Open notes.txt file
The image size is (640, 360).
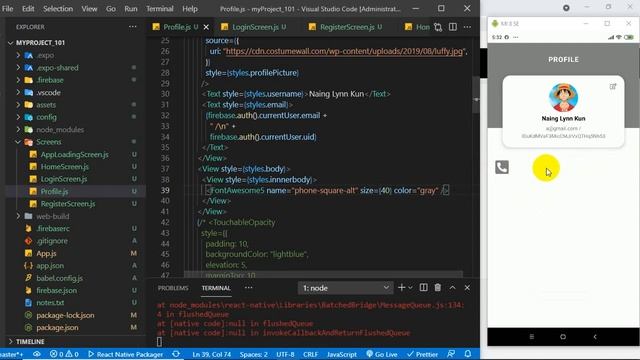[x=50, y=302]
